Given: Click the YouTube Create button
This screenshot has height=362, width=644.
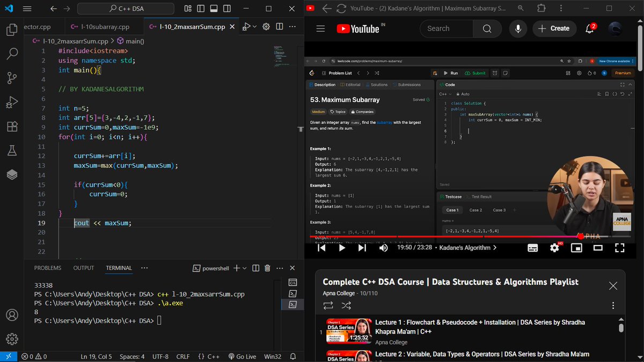Looking at the screenshot, I should click(x=554, y=28).
